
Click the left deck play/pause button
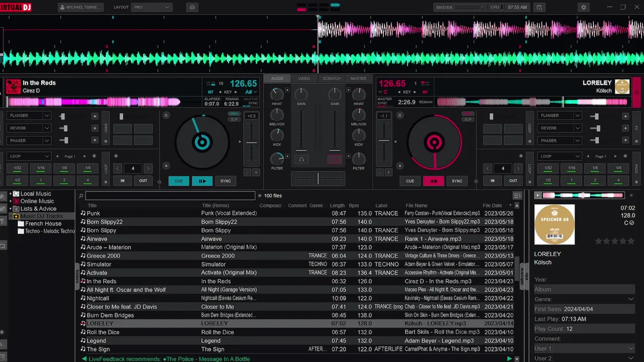202,181
